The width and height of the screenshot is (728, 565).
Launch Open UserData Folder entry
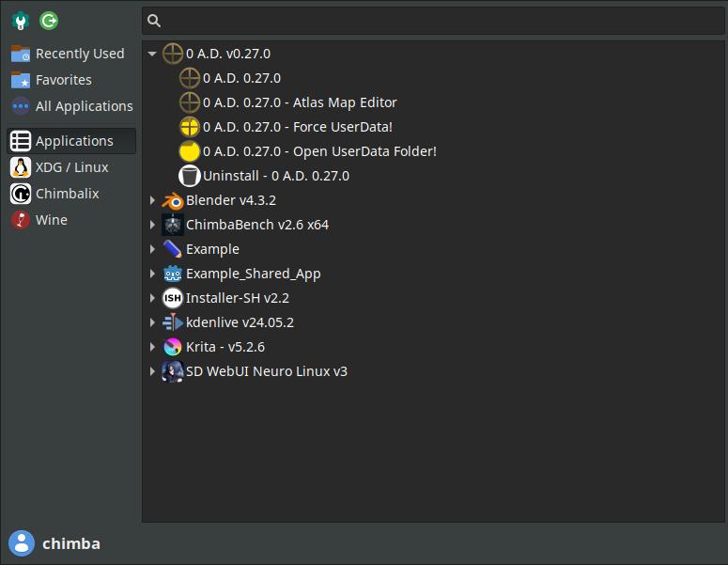(x=319, y=151)
